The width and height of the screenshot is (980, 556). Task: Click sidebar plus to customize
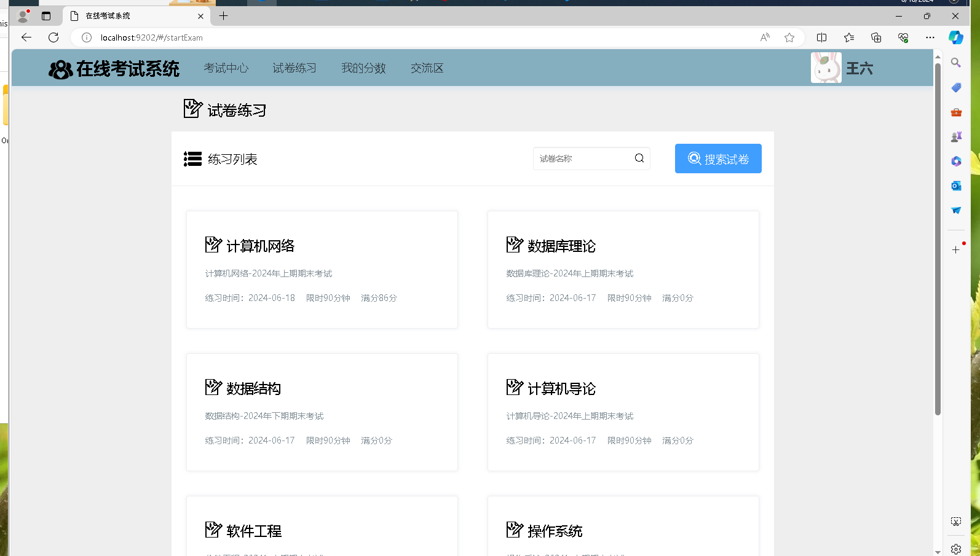tap(956, 249)
